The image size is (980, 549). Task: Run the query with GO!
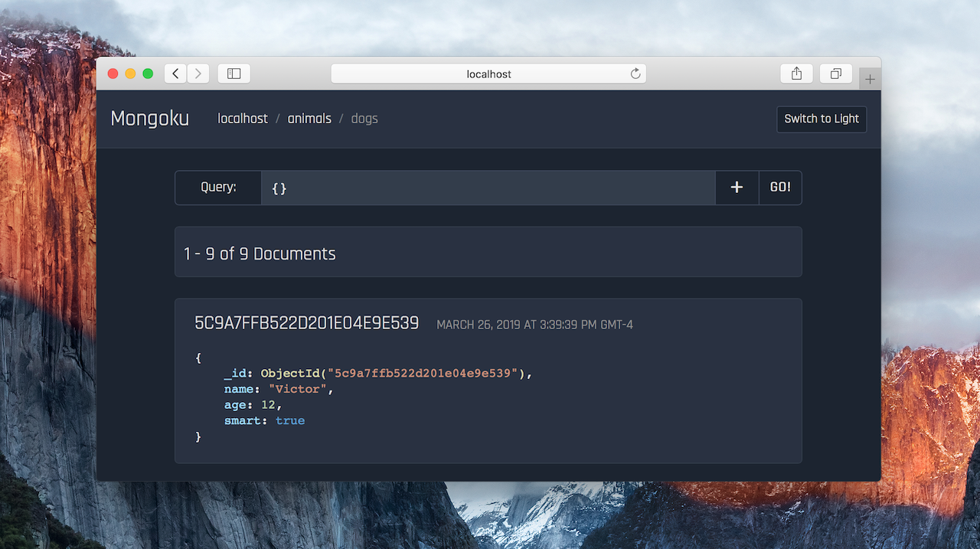(x=780, y=188)
